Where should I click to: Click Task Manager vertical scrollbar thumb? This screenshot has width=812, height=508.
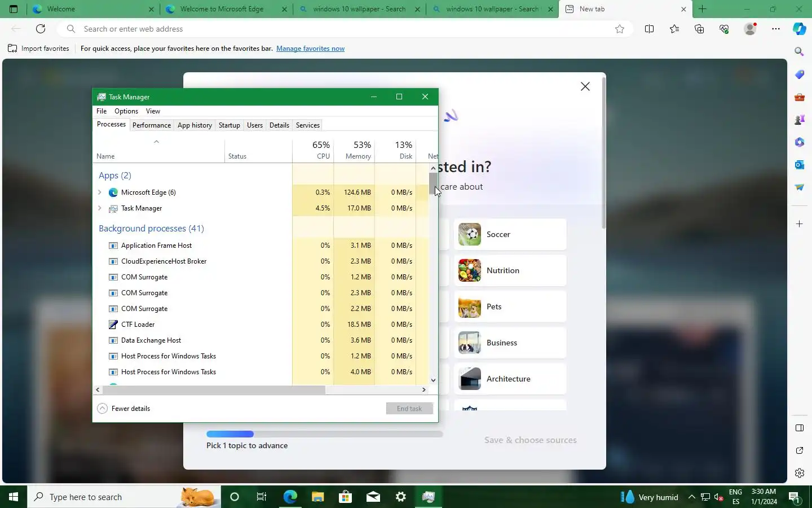(x=433, y=183)
